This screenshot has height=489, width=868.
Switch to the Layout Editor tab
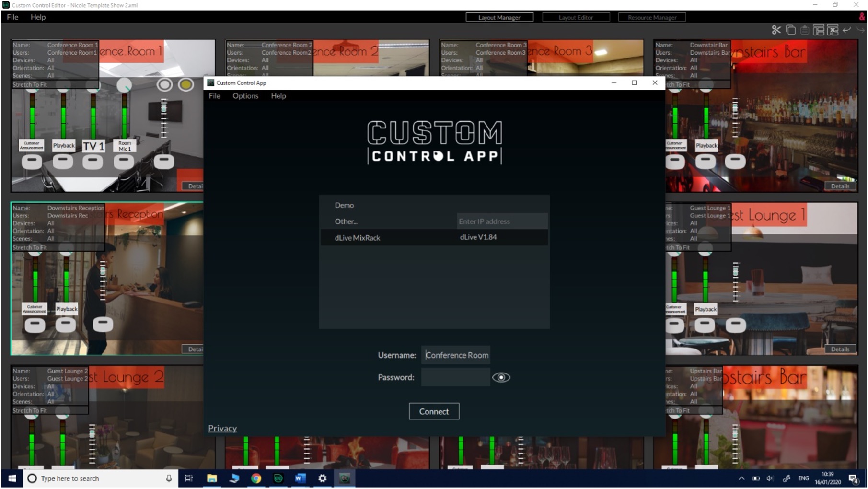pos(576,17)
